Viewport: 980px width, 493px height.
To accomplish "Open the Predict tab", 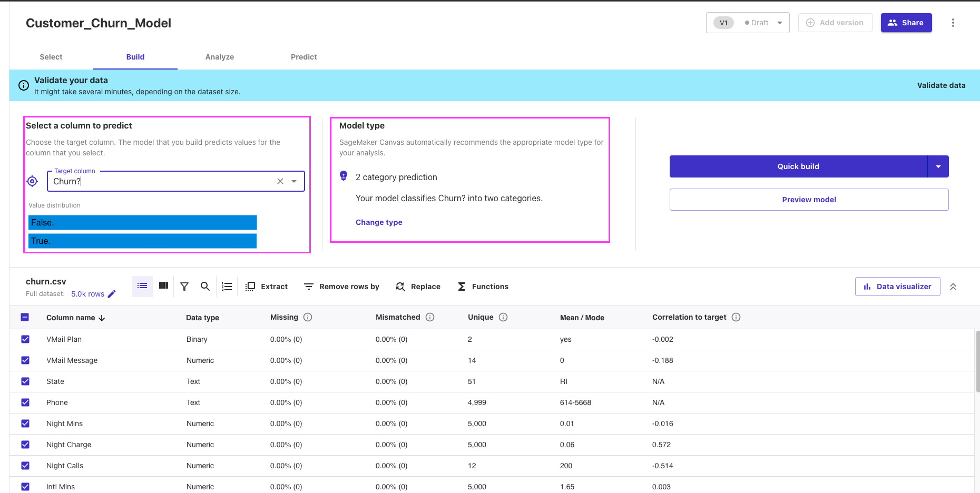I will [303, 57].
